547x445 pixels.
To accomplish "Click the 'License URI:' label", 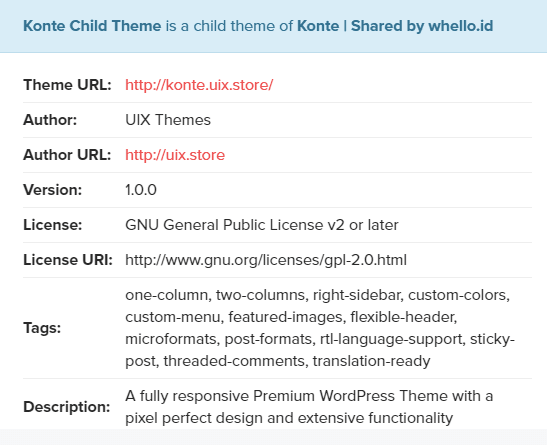I will pyautogui.click(x=68, y=260).
